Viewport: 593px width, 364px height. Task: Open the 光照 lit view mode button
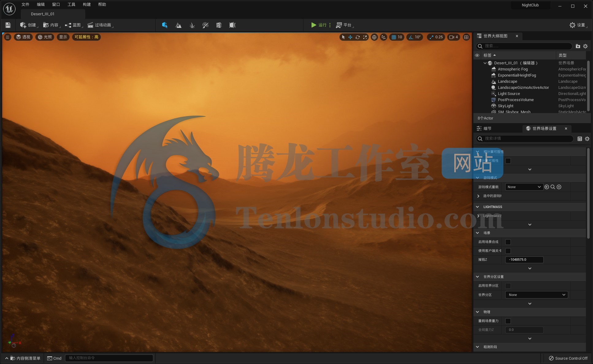(45, 37)
